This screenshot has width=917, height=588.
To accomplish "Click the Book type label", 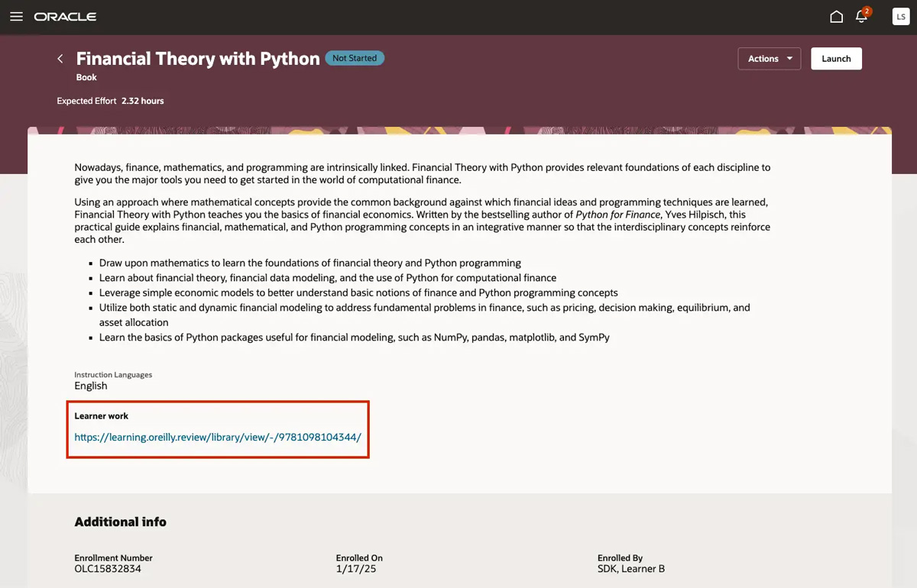I will click(x=86, y=77).
